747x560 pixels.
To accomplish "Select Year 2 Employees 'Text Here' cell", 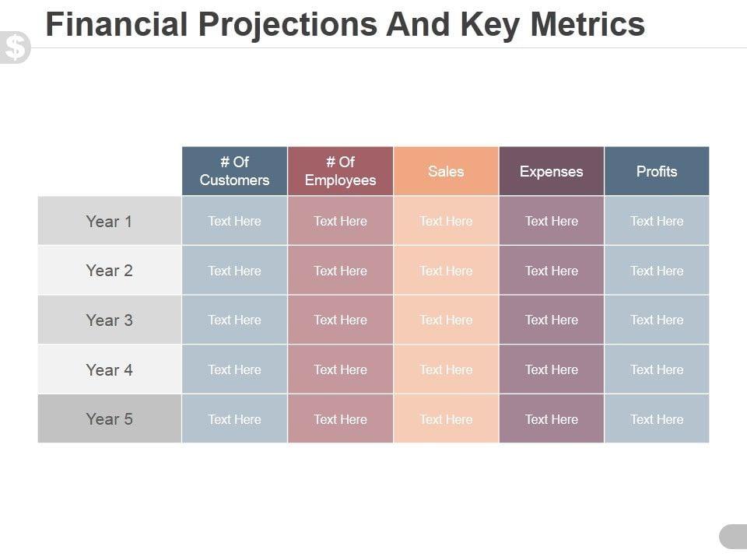I will [x=340, y=271].
